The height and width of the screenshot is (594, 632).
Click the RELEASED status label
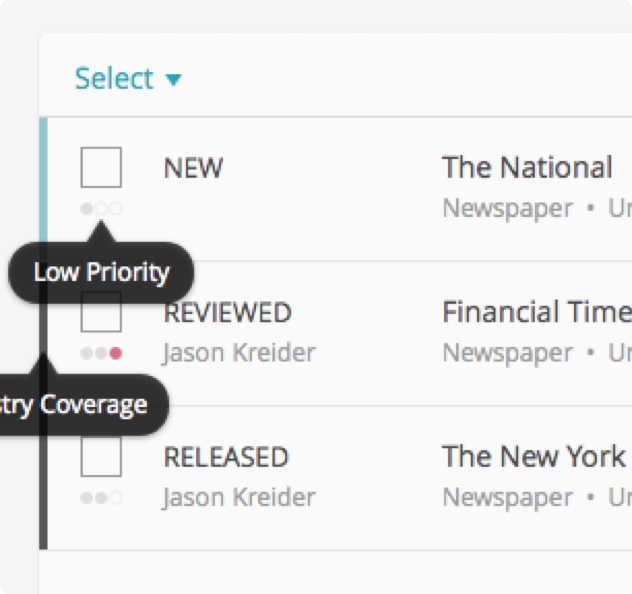coord(226,457)
